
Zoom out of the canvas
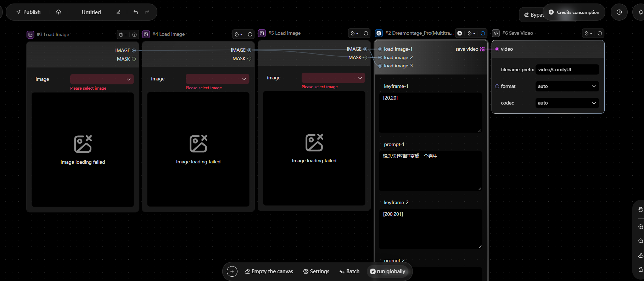coord(640,241)
